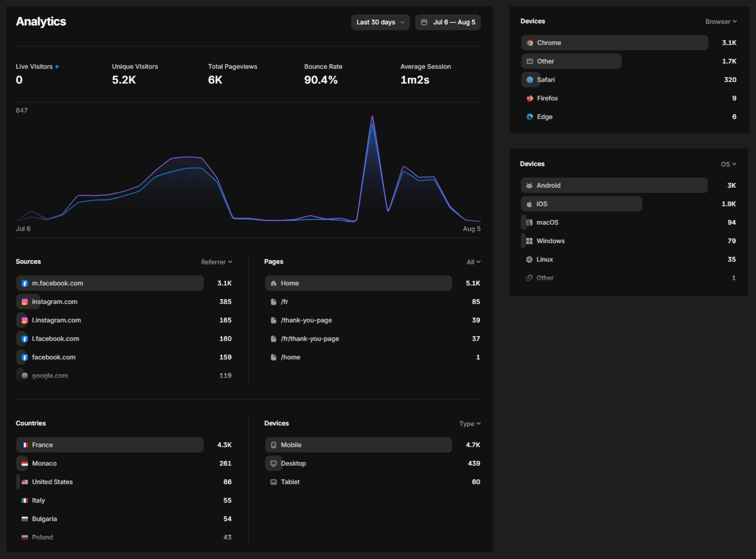Viewport: 756px width, 559px height.
Task: Click the Safari compass icon
Action: [530, 80]
